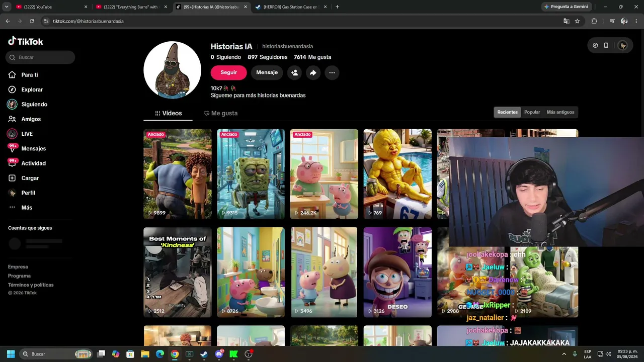Open the pinned Peppa video with 246.2K views
The image size is (644, 362).
[324, 174]
